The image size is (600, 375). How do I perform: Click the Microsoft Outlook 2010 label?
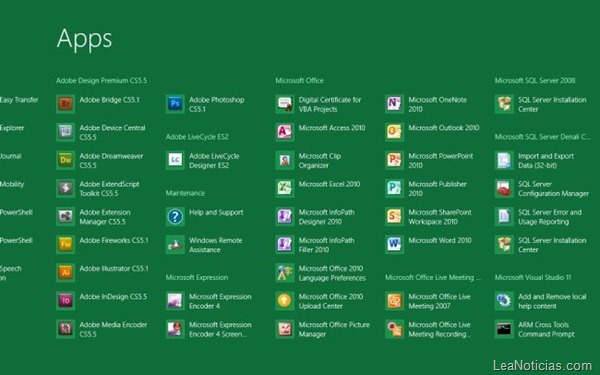[x=444, y=128]
